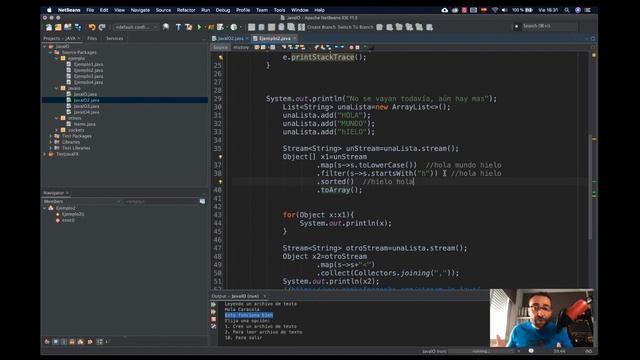Click the lightbulb hint on line 36
640x360 pixels.
[x=220, y=157]
